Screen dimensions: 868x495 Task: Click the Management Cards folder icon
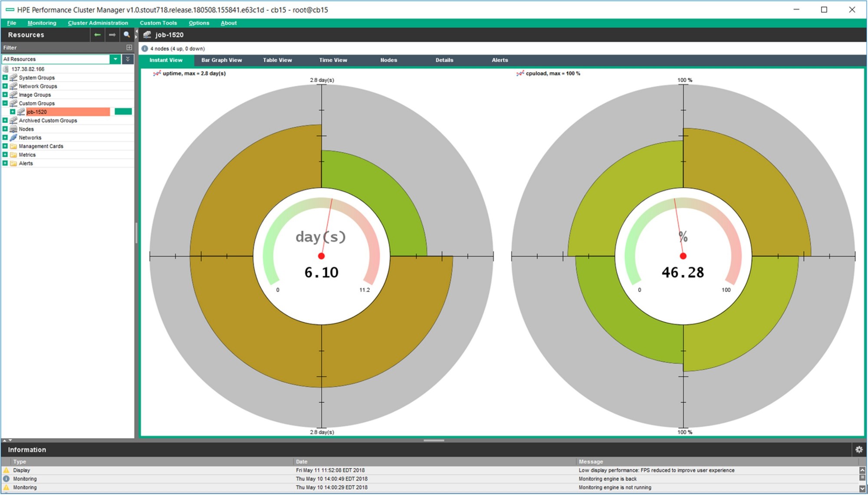tap(13, 146)
